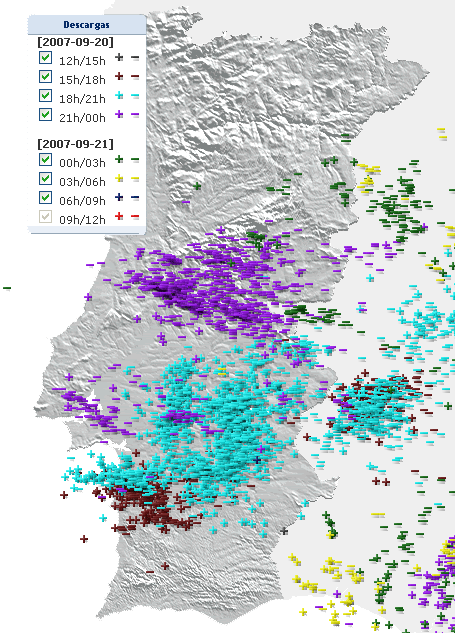Click the [2007-09-21] date heading

pos(75,144)
